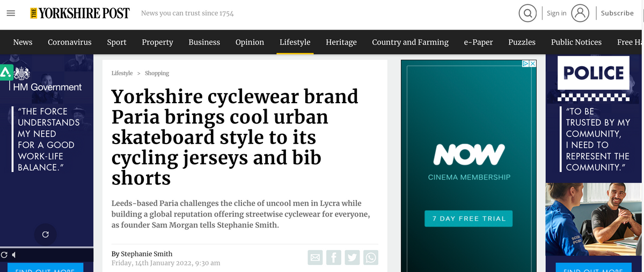Click the Shopping breadcrumb link
This screenshot has width=644, height=272.
157,73
